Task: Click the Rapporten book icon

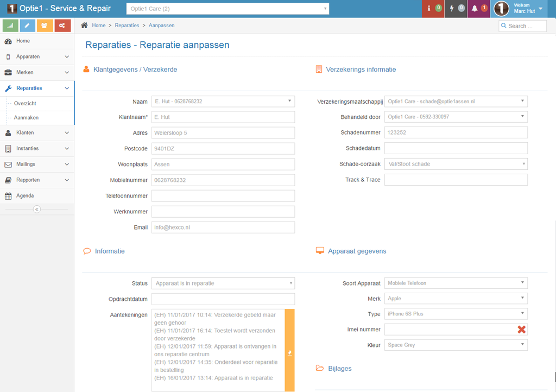Action: (x=8, y=180)
